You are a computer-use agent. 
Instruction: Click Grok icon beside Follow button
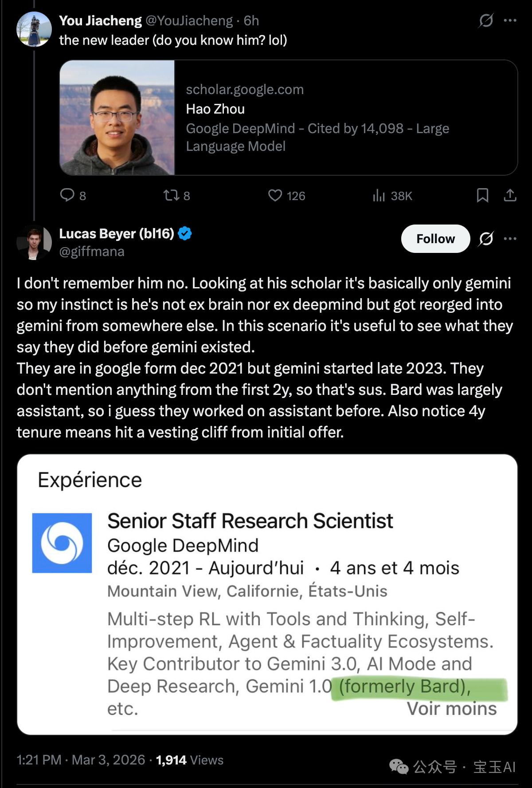(x=486, y=239)
